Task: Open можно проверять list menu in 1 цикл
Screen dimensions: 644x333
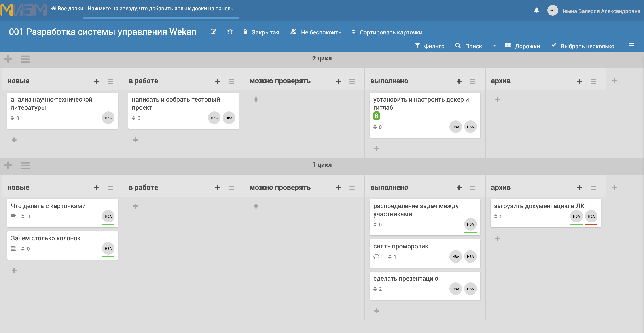Action: click(x=352, y=188)
